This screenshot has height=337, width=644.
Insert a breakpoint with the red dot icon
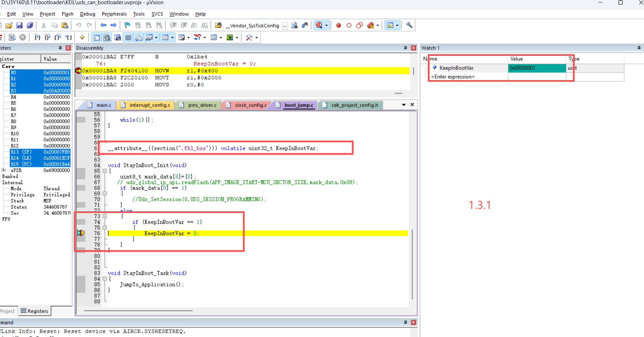[x=338, y=25]
